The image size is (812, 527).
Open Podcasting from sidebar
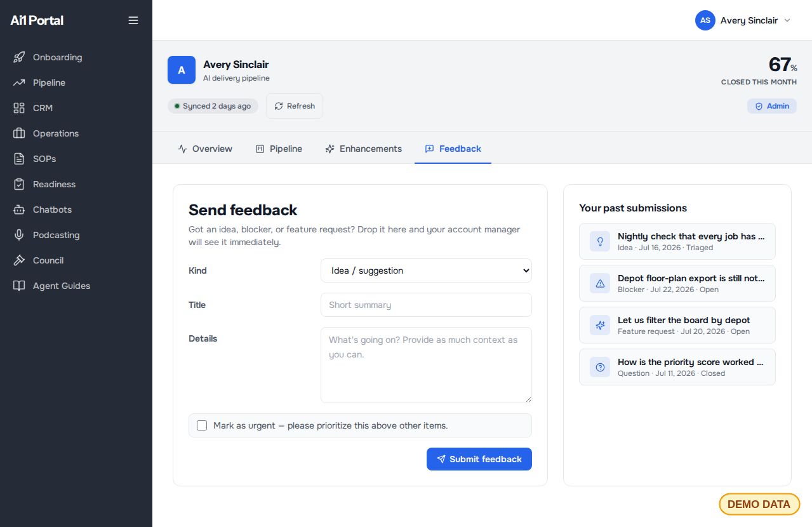point(76,235)
